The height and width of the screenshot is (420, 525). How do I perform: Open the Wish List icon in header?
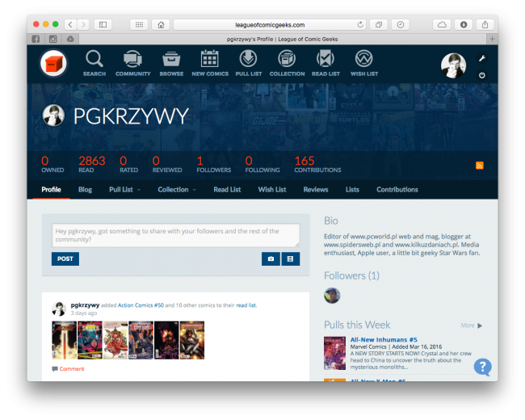364,63
